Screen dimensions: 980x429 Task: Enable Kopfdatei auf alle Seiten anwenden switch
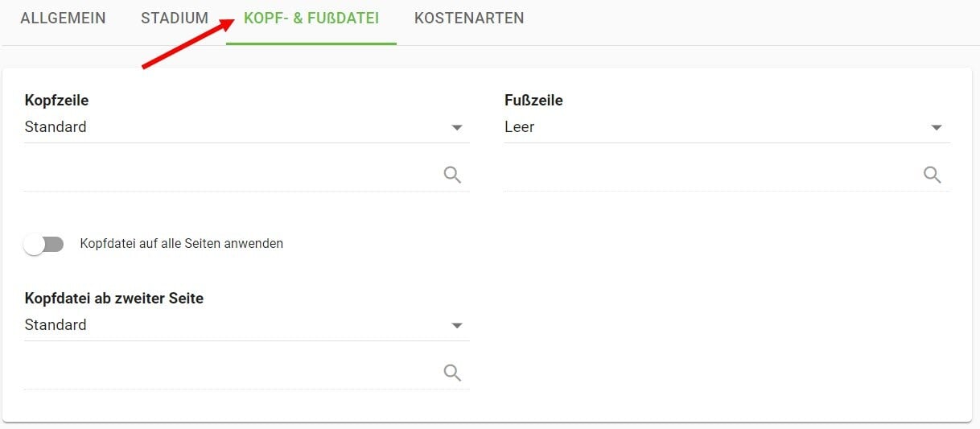click(x=43, y=244)
